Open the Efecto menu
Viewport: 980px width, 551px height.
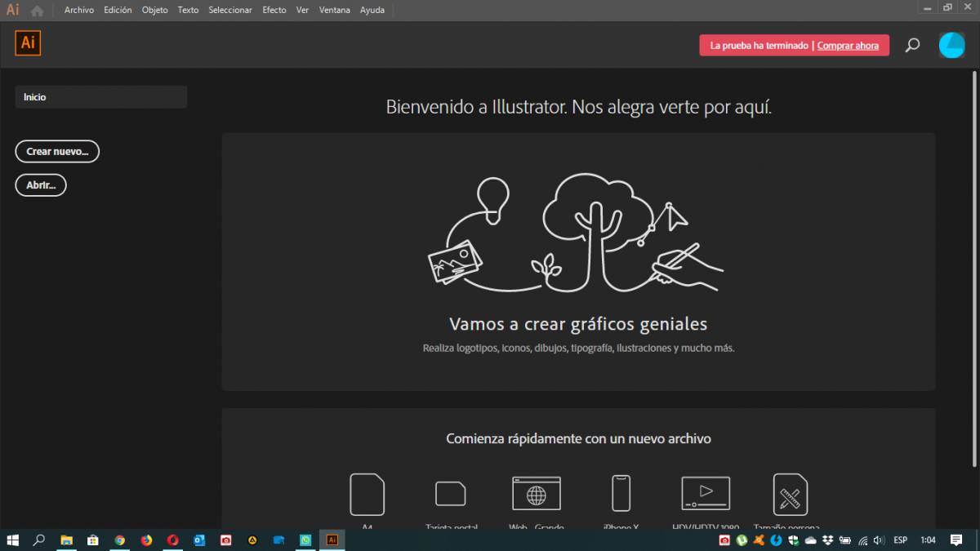click(274, 11)
